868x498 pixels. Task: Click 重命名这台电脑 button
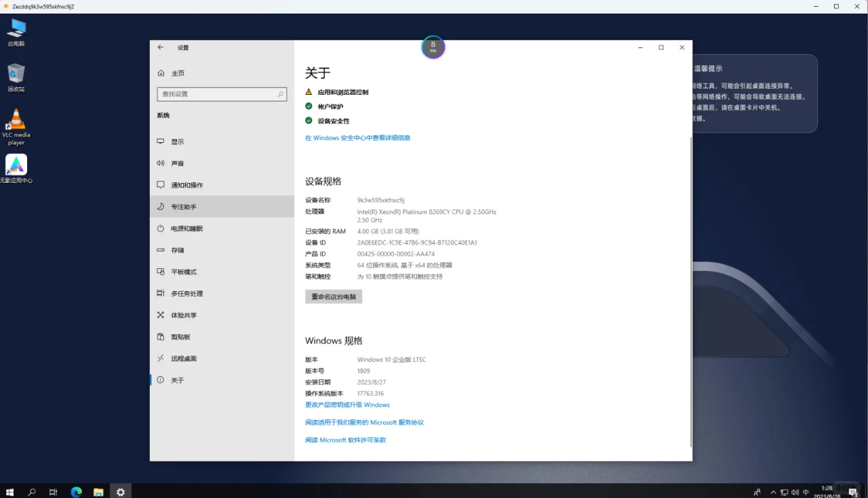click(x=333, y=296)
